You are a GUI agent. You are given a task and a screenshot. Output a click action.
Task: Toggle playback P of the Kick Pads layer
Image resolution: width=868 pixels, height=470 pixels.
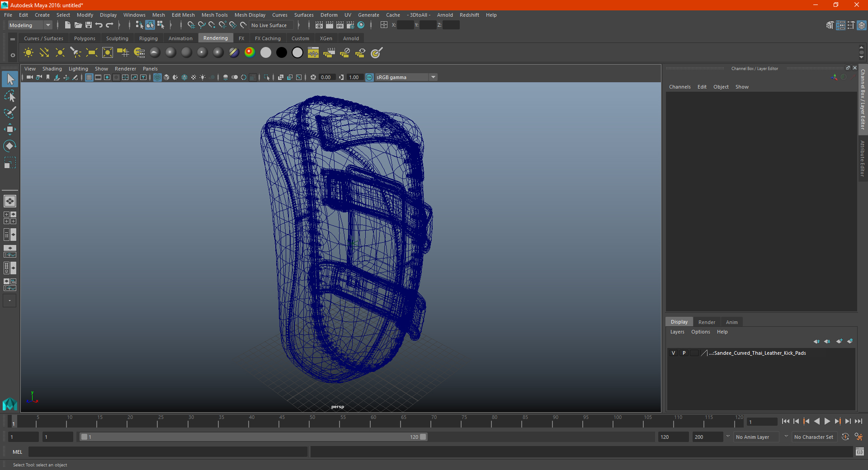coord(684,353)
